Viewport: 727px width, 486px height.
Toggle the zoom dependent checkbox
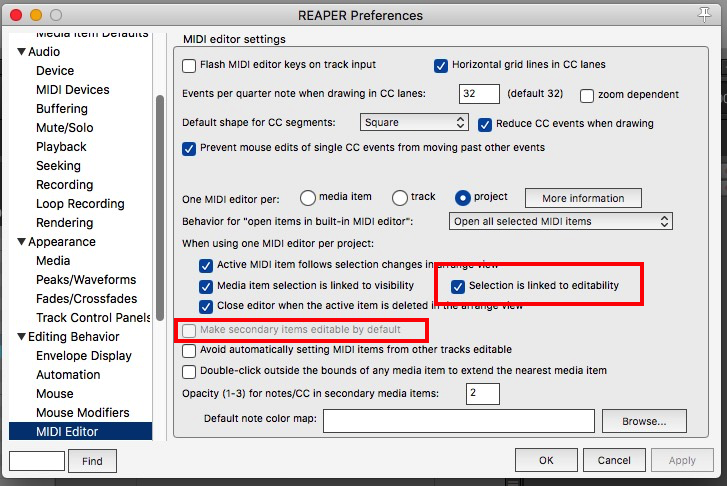(587, 96)
